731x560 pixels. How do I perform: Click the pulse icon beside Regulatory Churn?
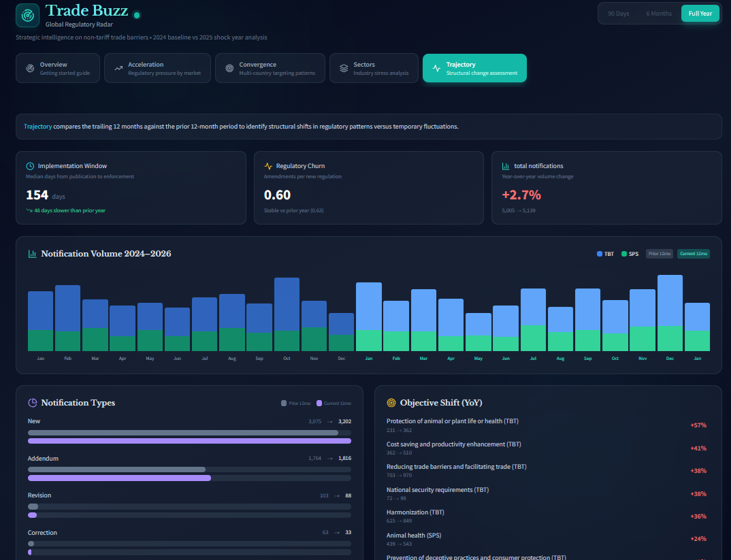pos(268,166)
